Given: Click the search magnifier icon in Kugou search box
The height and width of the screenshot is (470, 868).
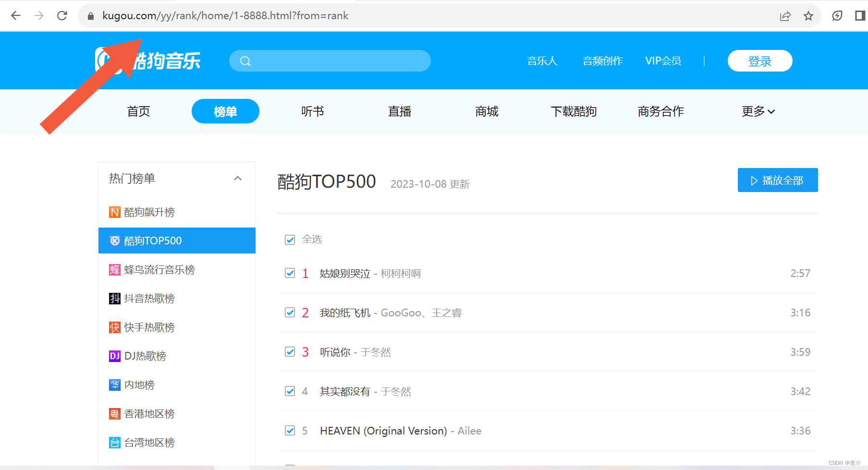Looking at the screenshot, I should tap(245, 61).
